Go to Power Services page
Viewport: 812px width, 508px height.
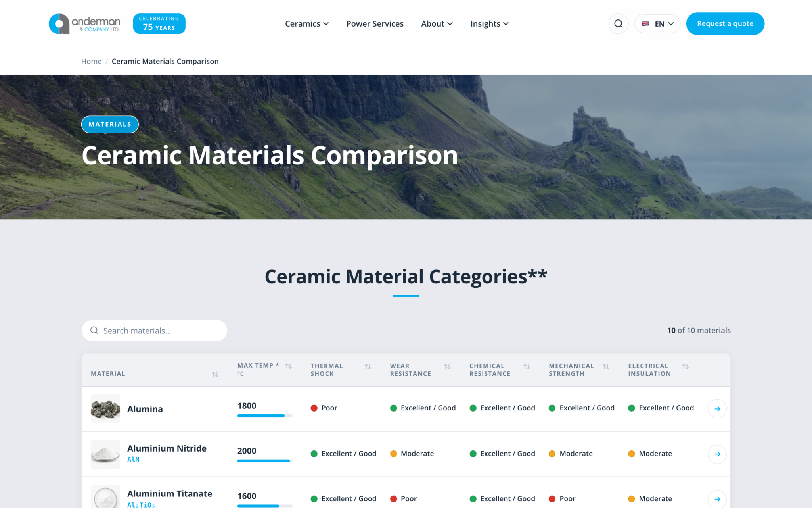pyautogui.click(x=375, y=24)
